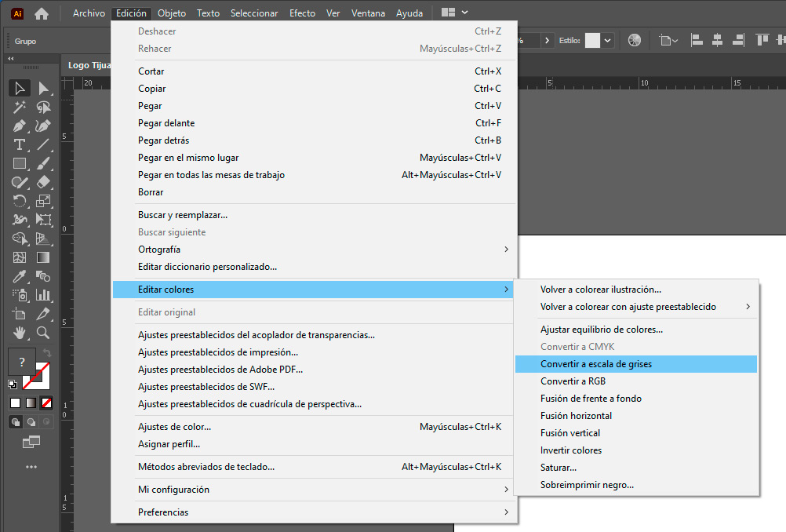Collapse the tools panel double arrow
786x532 pixels.
click(x=10, y=59)
